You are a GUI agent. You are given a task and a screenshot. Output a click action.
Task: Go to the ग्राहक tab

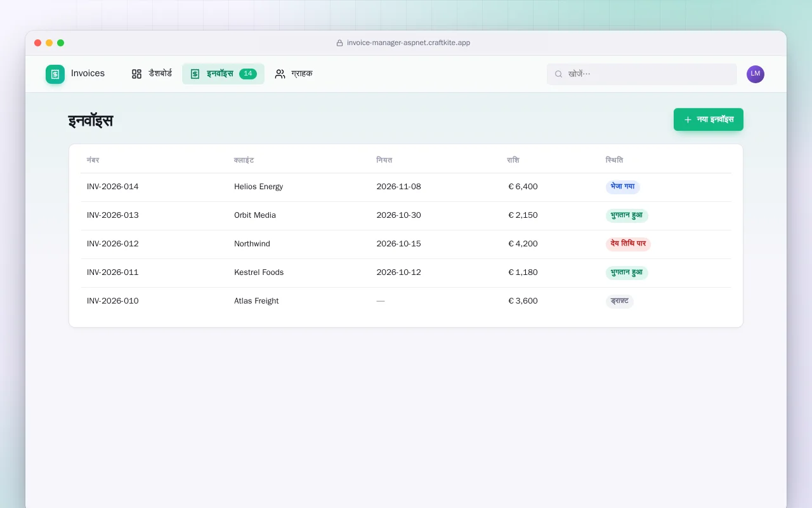pyautogui.click(x=294, y=74)
